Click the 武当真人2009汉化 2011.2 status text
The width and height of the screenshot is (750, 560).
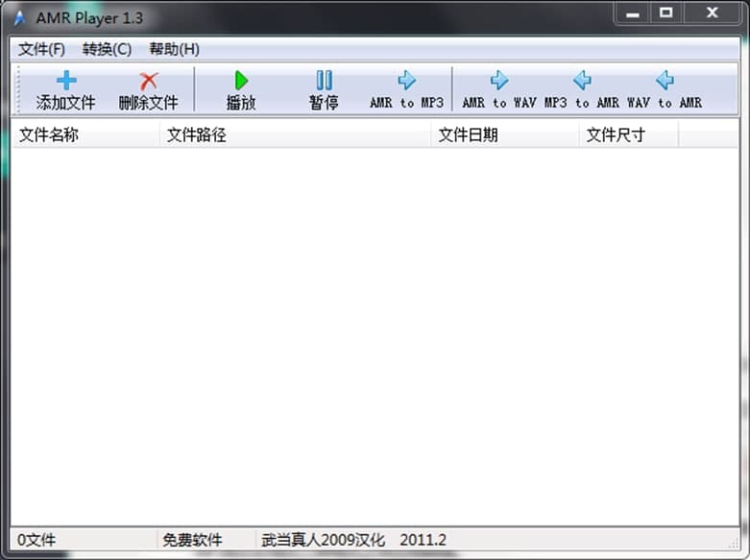tap(353, 540)
